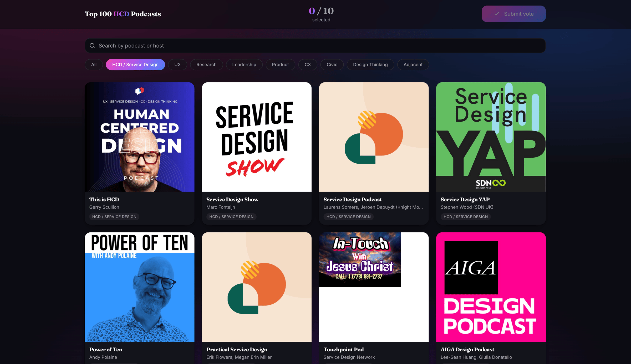Select the HCD / Service Design filter
This screenshot has height=364, width=631.
(135, 65)
